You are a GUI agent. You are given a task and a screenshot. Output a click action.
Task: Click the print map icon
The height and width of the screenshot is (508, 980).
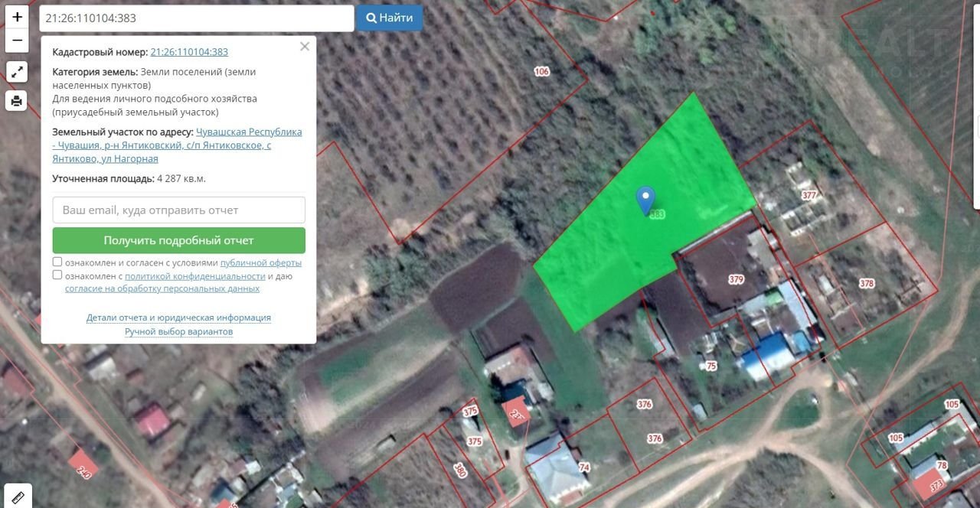click(17, 100)
